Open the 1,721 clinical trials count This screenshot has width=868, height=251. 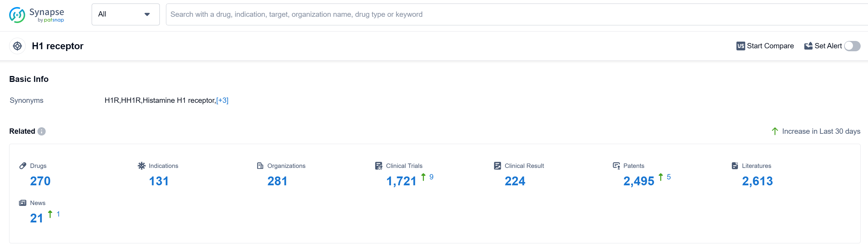coord(401,181)
